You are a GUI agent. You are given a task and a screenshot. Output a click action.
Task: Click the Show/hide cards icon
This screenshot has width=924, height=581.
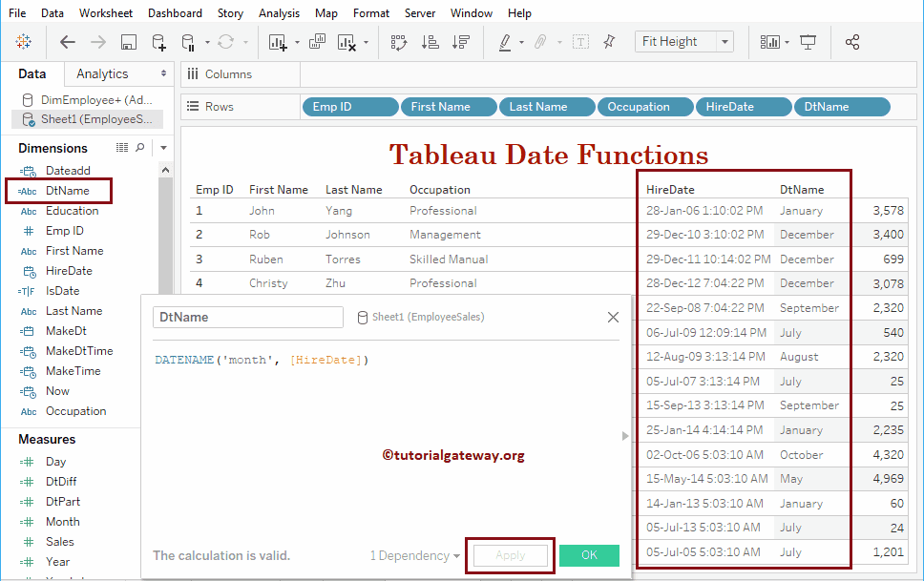coord(769,42)
